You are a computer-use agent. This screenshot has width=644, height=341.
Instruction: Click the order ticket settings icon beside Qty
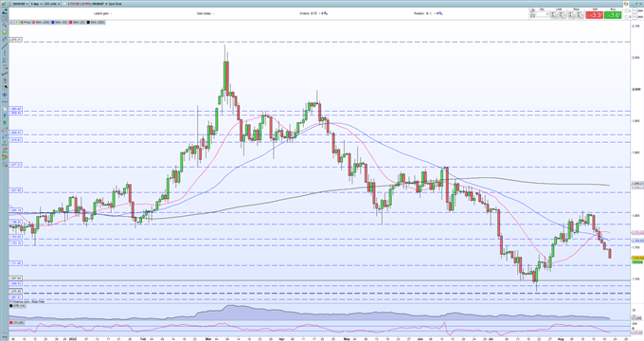tap(532, 10)
